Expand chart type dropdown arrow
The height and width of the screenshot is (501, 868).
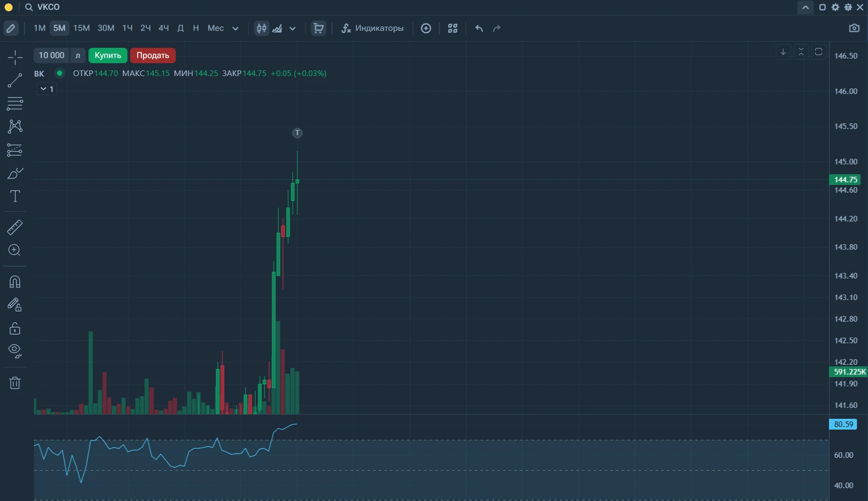coord(293,28)
